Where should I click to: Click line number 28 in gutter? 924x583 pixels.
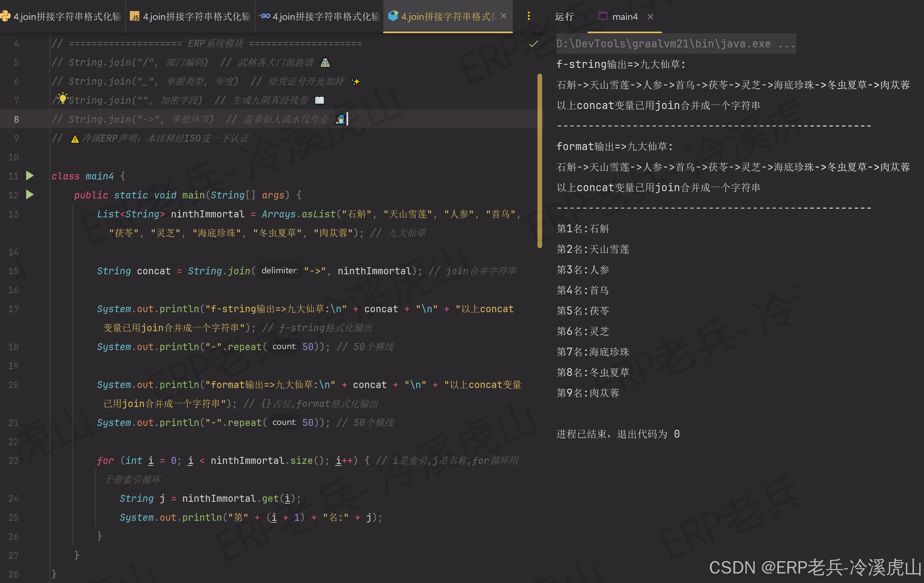pos(13,574)
